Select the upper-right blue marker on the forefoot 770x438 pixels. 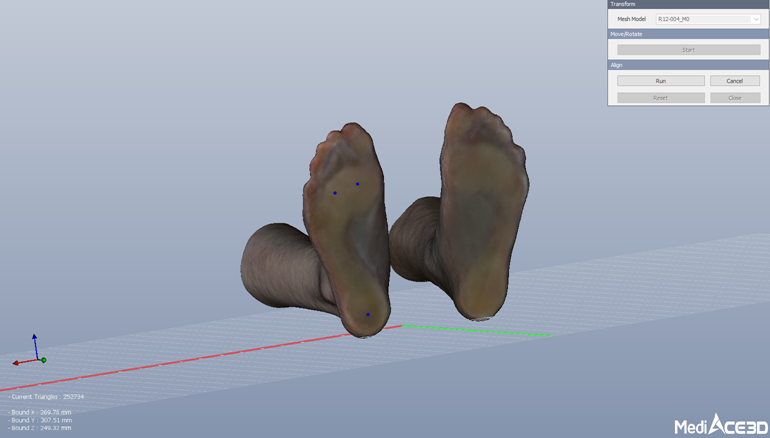(358, 184)
